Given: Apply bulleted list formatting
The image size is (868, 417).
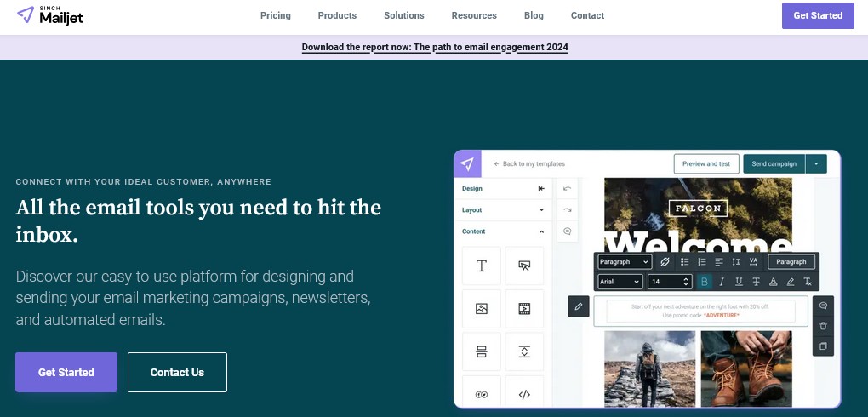Looking at the screenshot, I should [685, 262].
